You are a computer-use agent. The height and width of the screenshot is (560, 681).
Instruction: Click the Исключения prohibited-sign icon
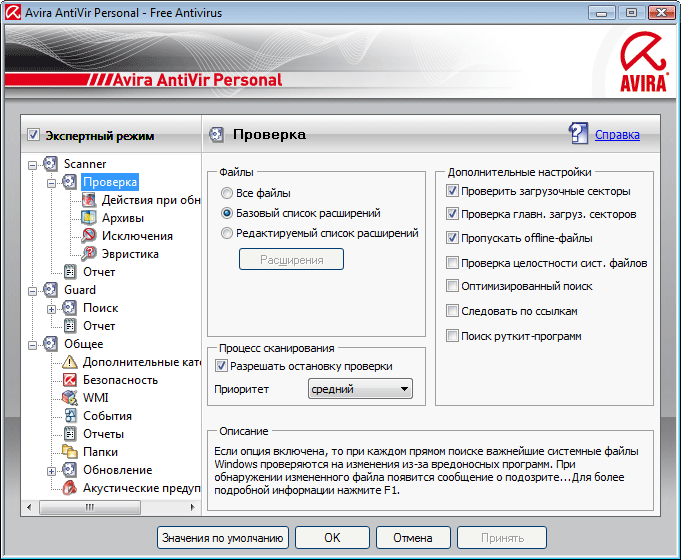pyautogui.click(x=89, y=236)
